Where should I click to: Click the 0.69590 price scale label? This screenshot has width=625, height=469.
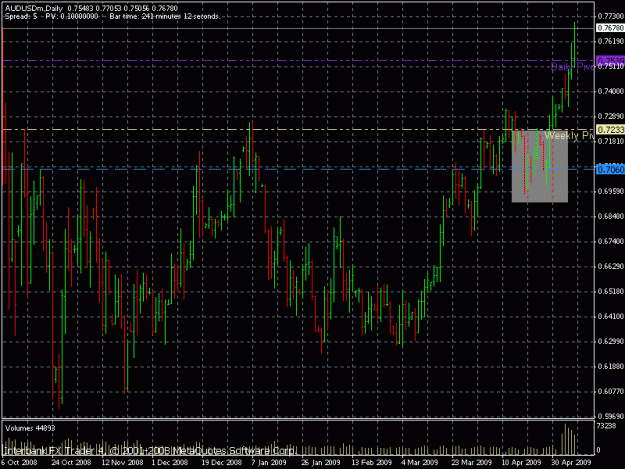tap(611, 191)
